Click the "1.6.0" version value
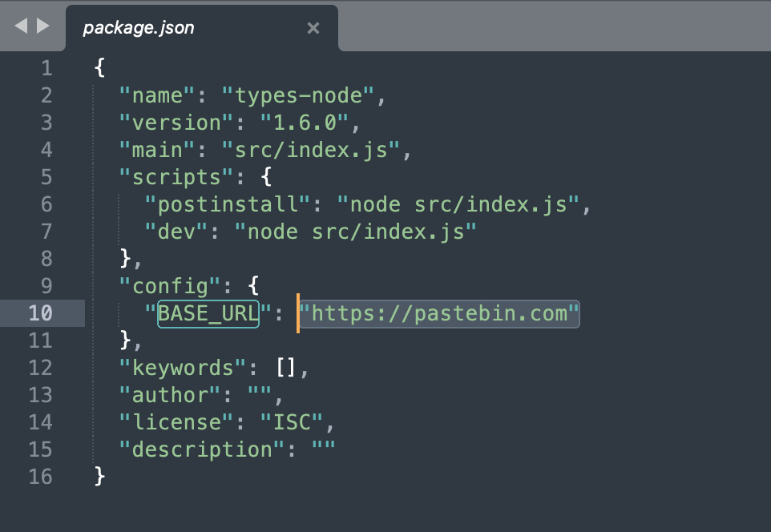This screenshot has width=771, height=532. click(305, 122)
